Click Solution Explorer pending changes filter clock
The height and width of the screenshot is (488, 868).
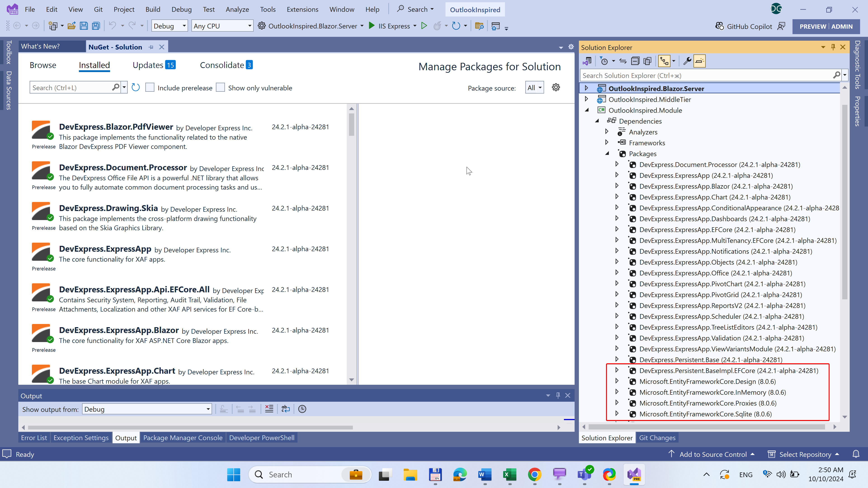tap(604, 61)
